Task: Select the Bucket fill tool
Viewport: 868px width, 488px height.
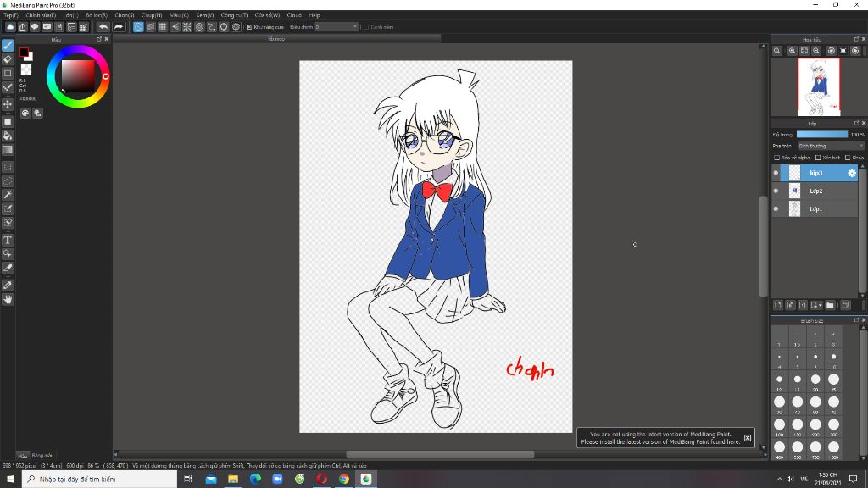Action: pos(8,136)
